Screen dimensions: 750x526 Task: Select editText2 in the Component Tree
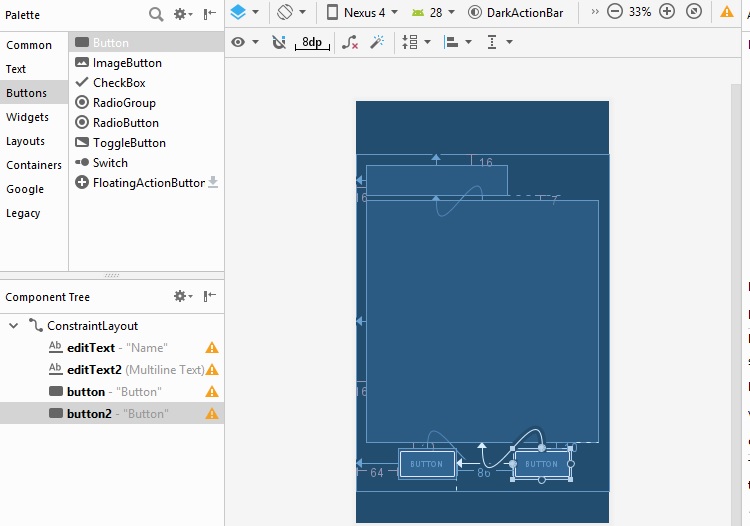point(94,370)
